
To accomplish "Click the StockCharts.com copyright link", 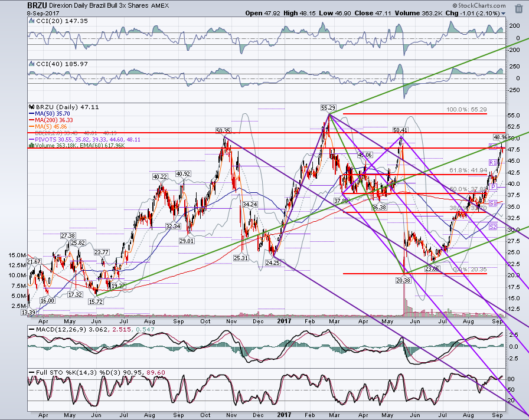I will pos(479,5).
